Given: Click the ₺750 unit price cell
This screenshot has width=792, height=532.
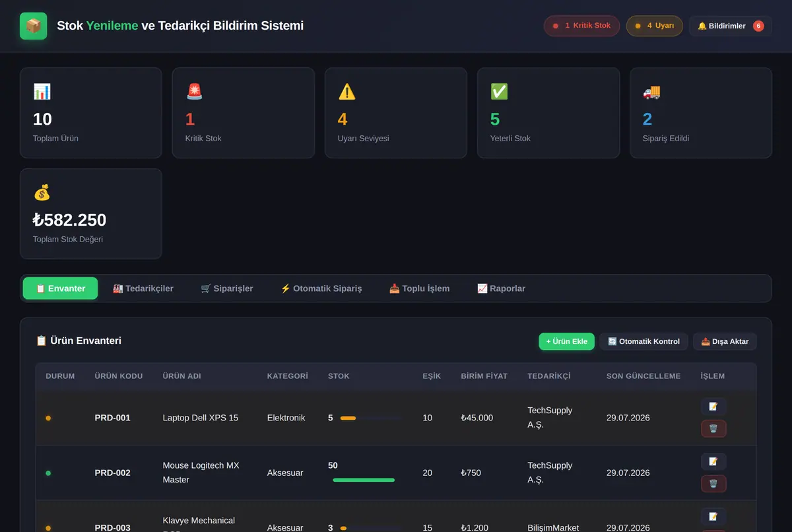Looking at the screenshot, I should [471, 473].
